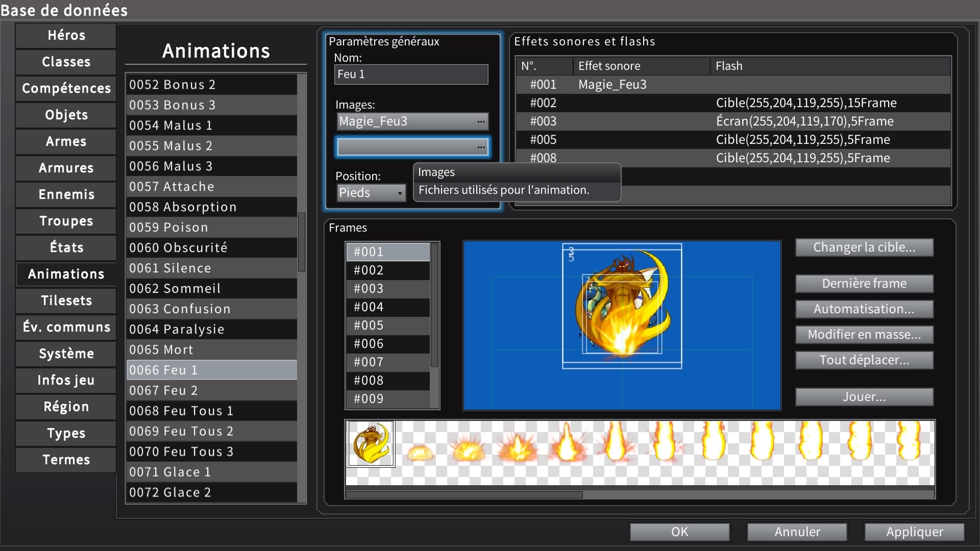Select the Termes tab

66,460
